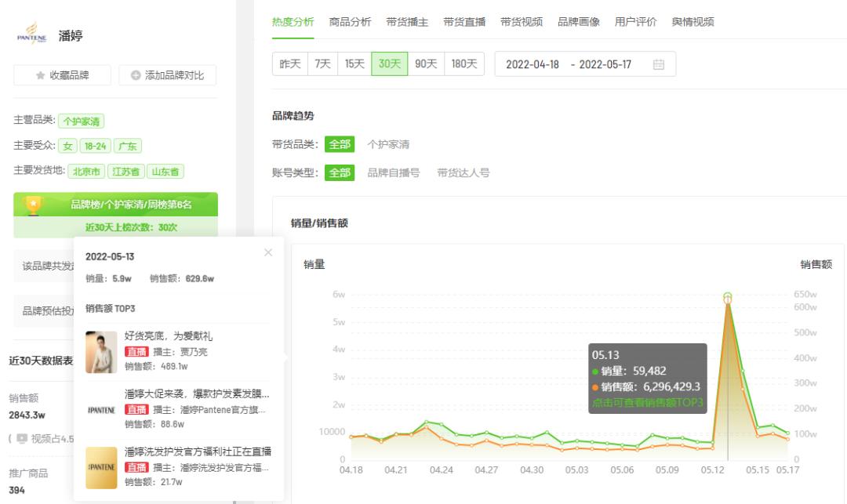Close the 2022-05-13 popup with the × icon
The image size is (847, 504).
pyautogui.click(x=268, y=252)
